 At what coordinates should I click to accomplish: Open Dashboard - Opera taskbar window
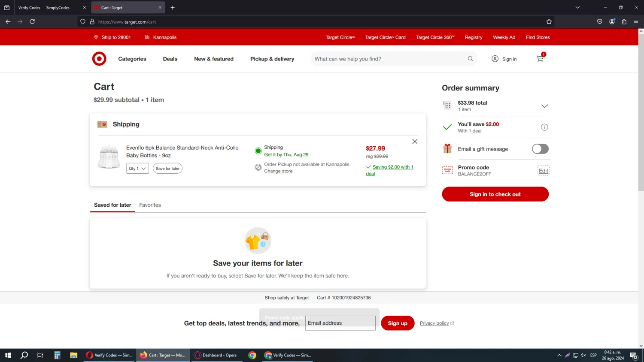point(216,355)
